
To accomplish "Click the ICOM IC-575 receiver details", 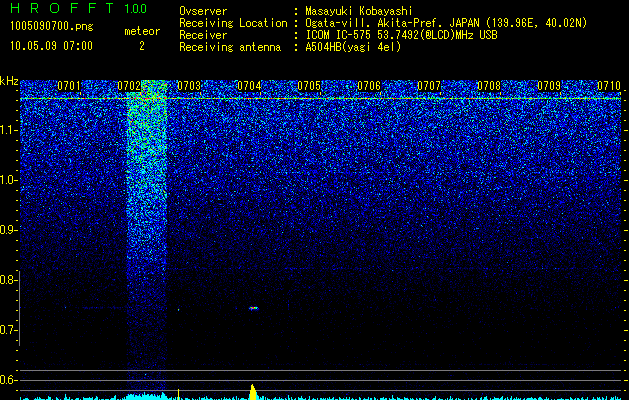I will coord(401,35).
